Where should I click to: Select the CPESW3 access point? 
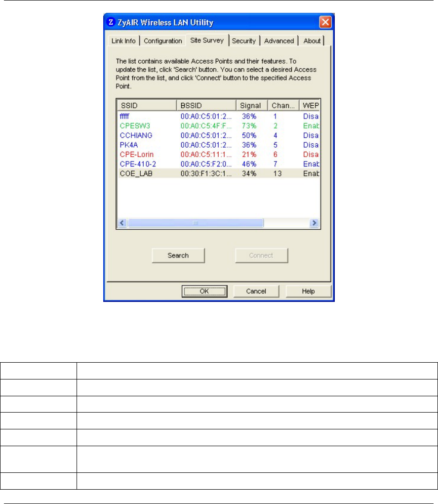point(219,126)
